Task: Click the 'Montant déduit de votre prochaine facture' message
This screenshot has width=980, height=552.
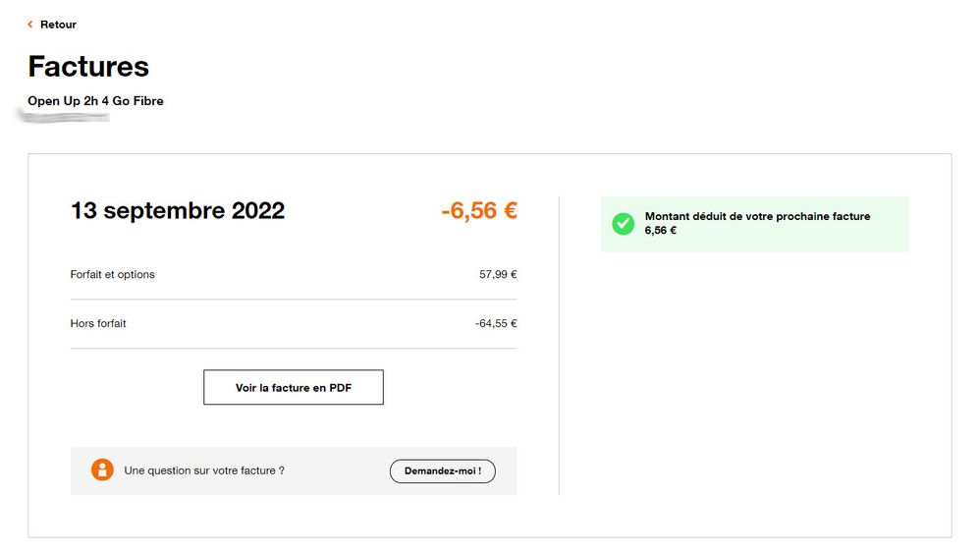Action: point(757,216)
